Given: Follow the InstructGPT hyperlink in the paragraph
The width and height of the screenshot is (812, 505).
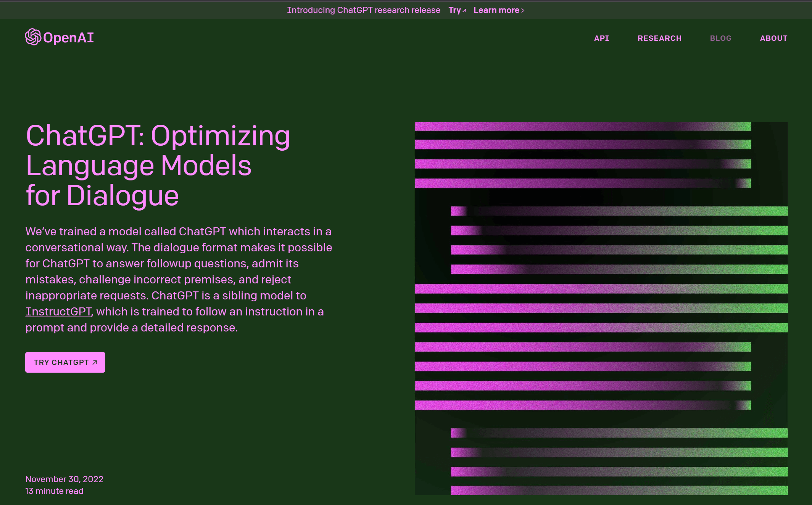Looking at the screenshot, I should tap(58, 312).
